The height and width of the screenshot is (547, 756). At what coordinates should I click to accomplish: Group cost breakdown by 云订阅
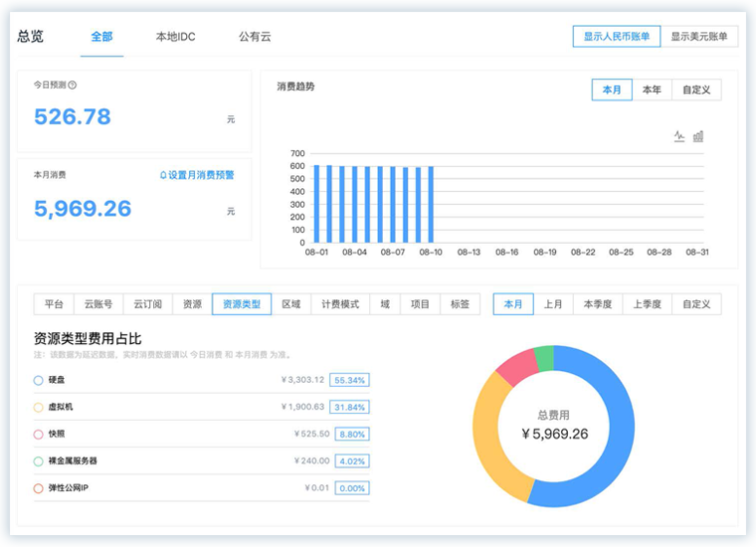[x=147, y=304]
